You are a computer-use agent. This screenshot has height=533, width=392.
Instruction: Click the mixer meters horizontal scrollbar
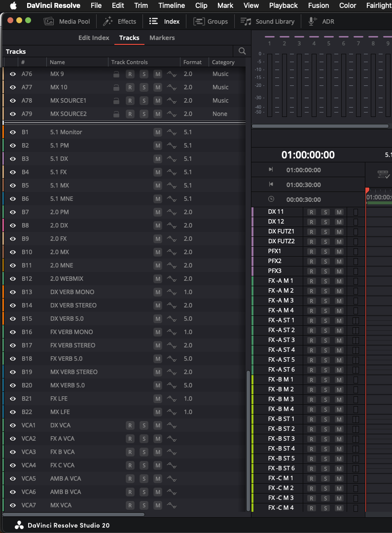[320, 126]
